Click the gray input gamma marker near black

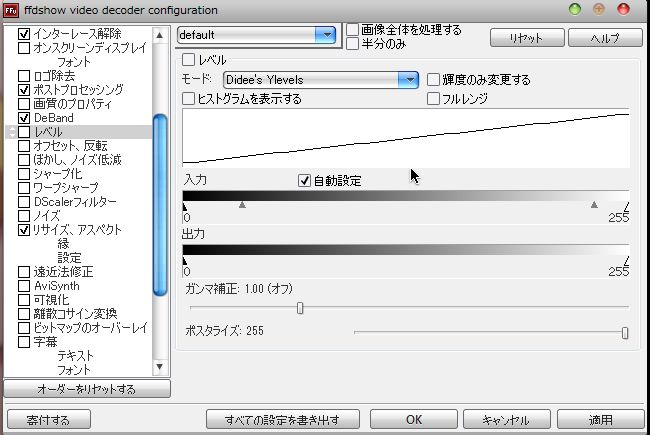(x=243, y=204)
